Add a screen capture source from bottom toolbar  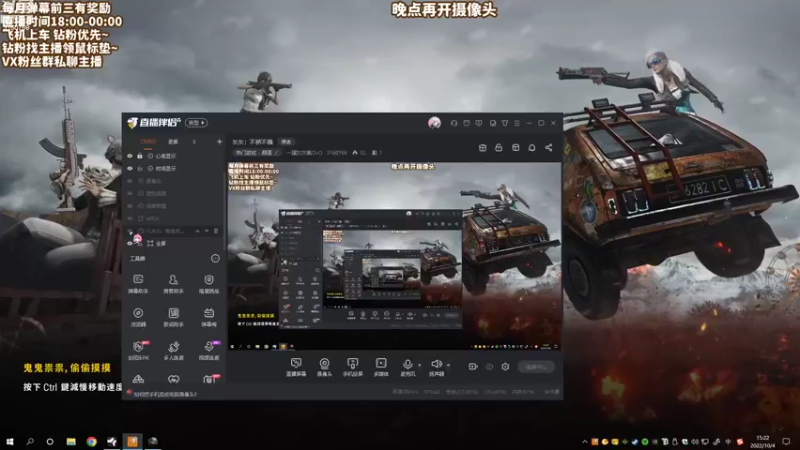[296, 367]
